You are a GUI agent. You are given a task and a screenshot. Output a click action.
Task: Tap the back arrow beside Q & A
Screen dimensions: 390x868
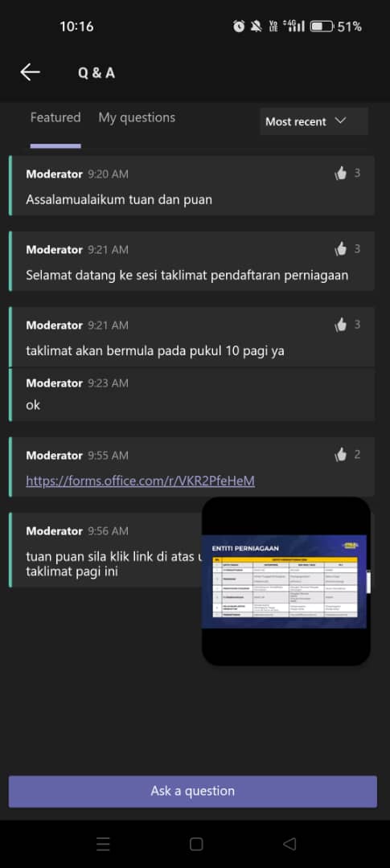[x=30, y=72]
